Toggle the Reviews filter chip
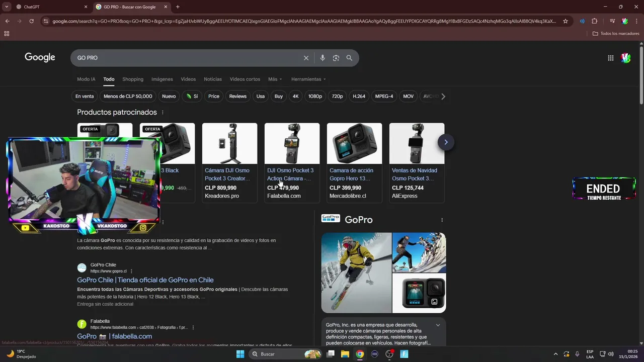 [x=238, y=96]
